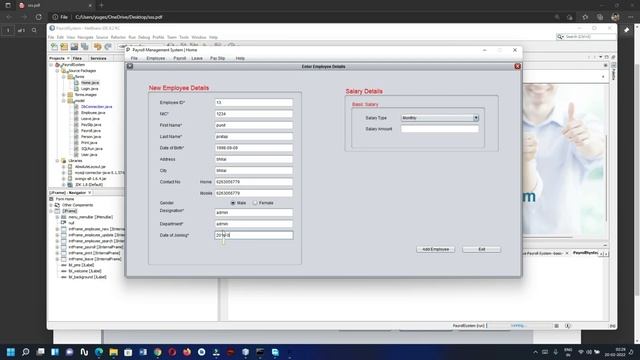Click the sss.pdf browser tab
Viewport: 640px width, 360px height.
(55, 5)
